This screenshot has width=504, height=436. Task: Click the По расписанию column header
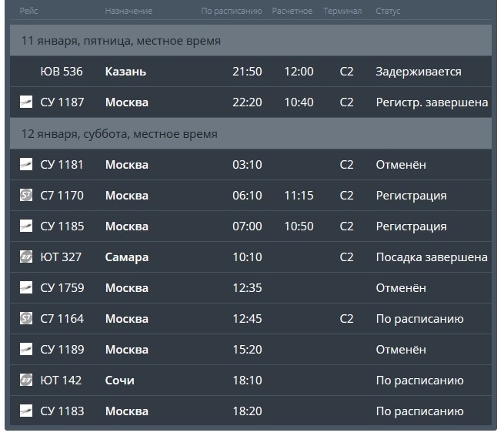point(232,11)
